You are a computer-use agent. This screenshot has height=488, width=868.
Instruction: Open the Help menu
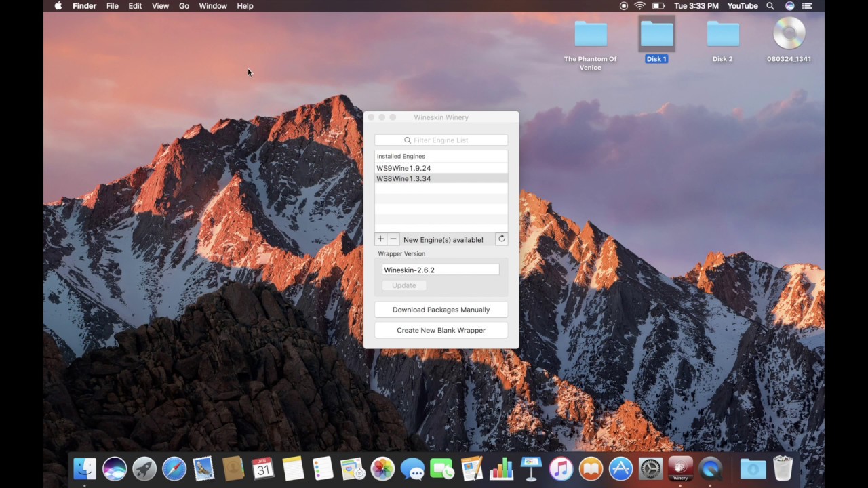pos(245,6)
